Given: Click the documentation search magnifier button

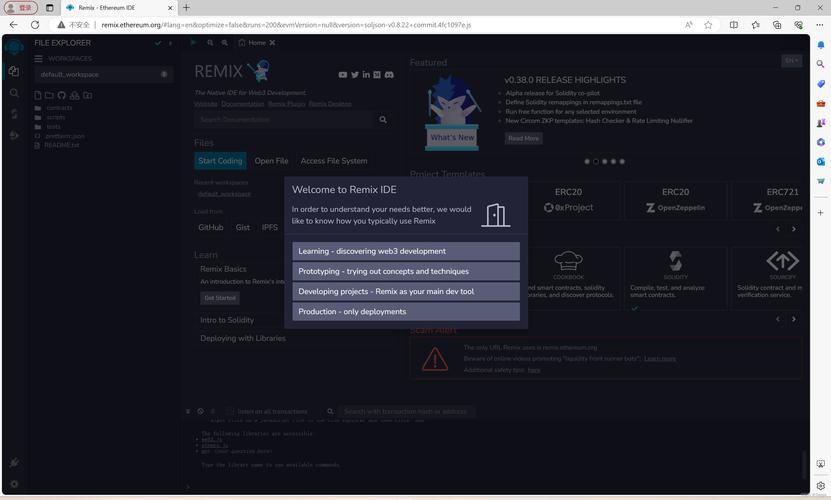Looking at the screenshot, I should click(x=383, y=120).
